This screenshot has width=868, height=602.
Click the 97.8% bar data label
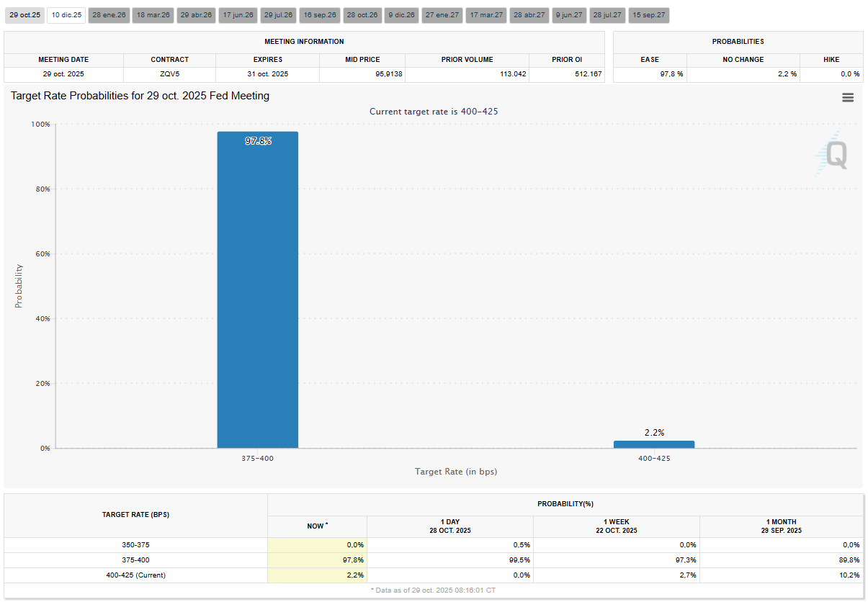[258, 141]
